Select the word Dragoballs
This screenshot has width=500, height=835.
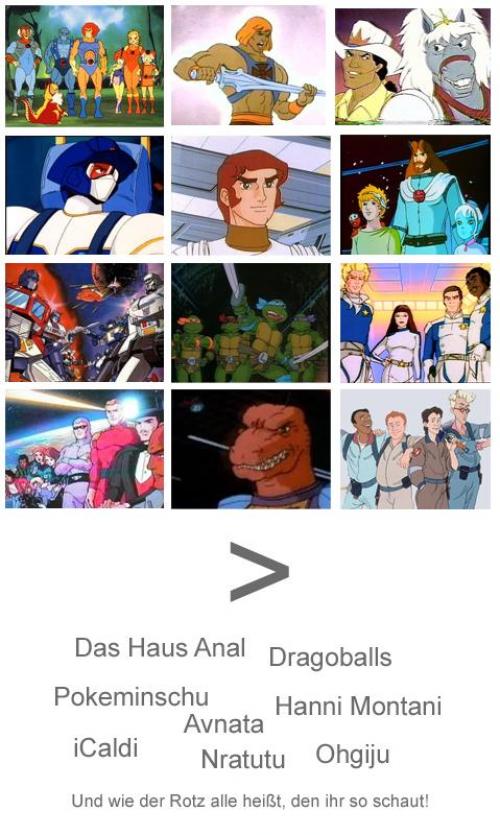click(x=330, y=657)
